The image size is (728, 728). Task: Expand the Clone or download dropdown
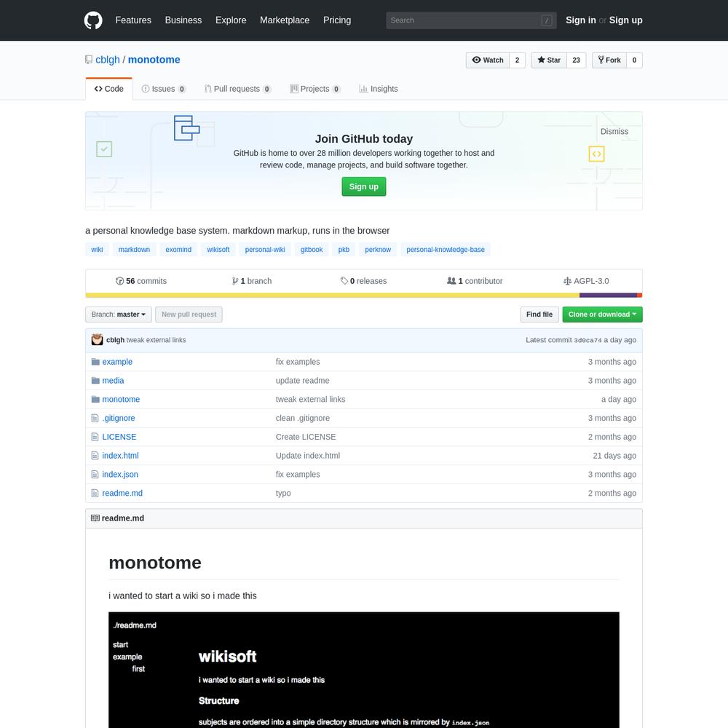(x=602, y=314)
